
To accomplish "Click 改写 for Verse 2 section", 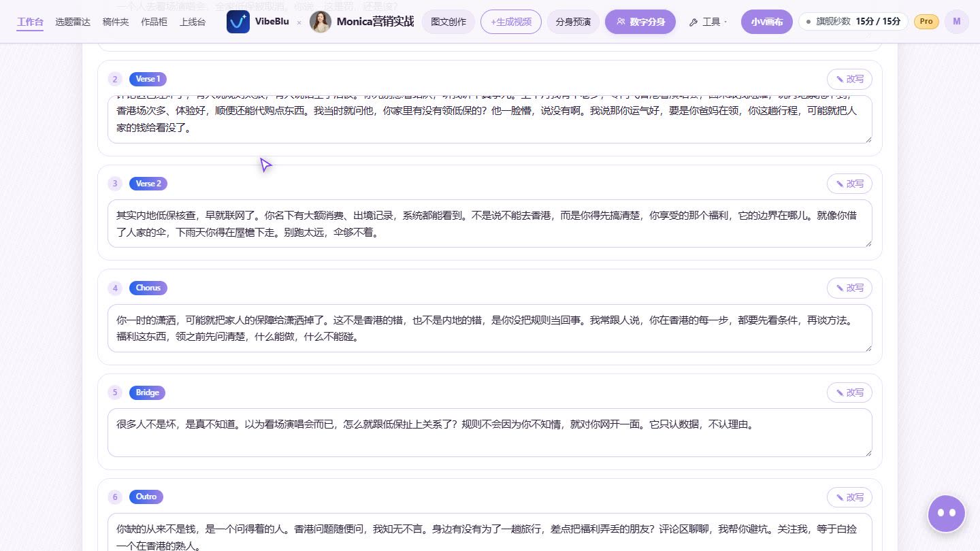I will (x=849, y=184).
